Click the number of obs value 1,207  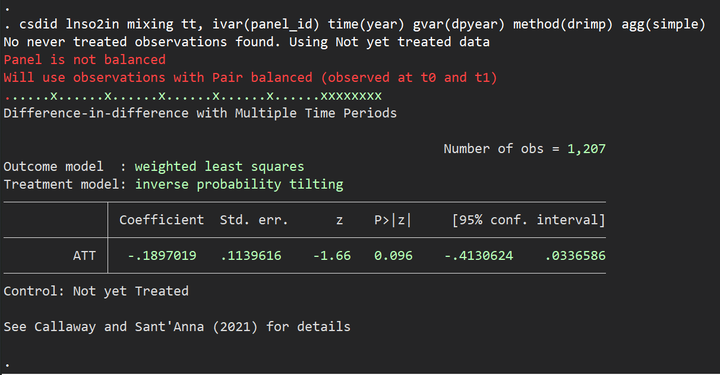coord(586,149)
